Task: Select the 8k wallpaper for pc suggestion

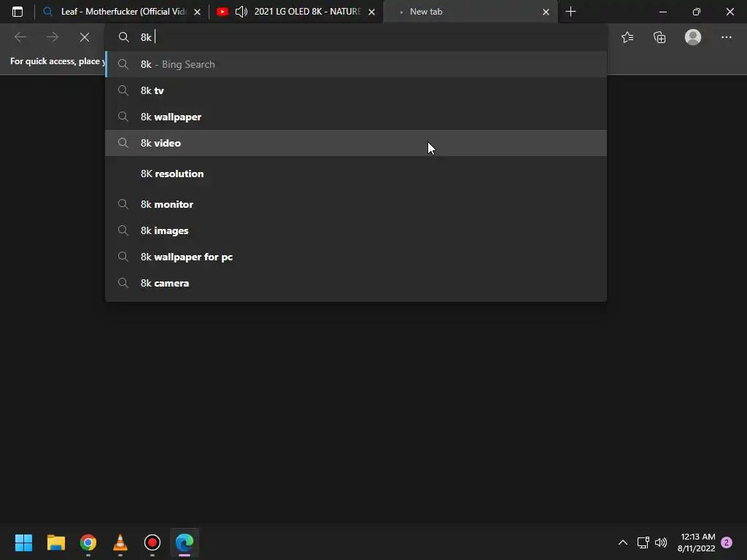Action: click(x=356, y=257)
